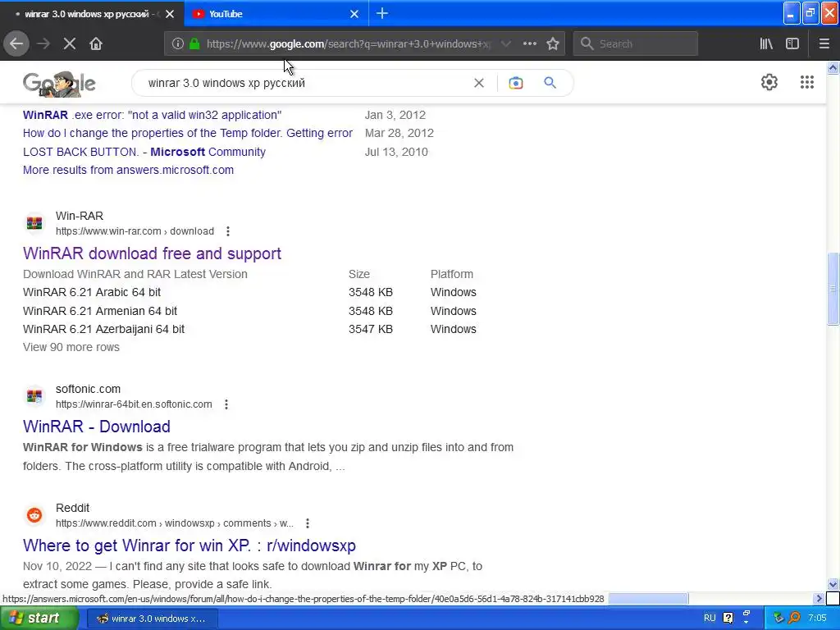Click the horizontal scroll right arrow
Screen dimensions: 840x630
coord(819,598)
